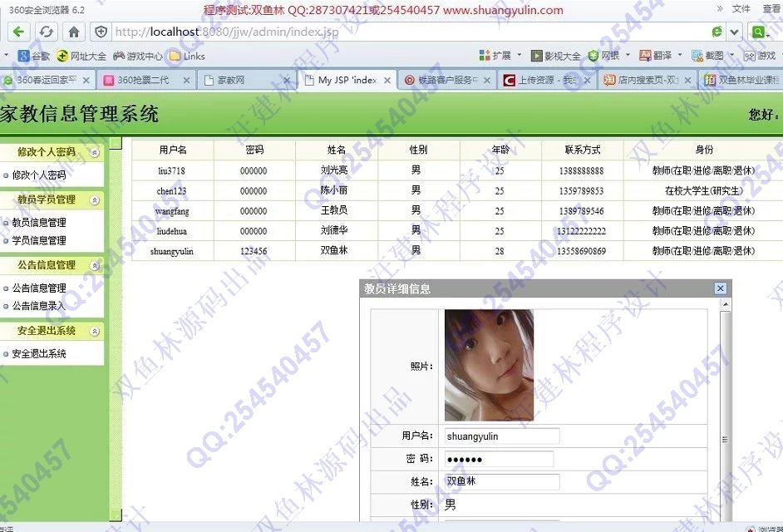Screen dimensions: 783x532
Task: Open 影视大全 toolbar item
Action: tap(555, 56)
